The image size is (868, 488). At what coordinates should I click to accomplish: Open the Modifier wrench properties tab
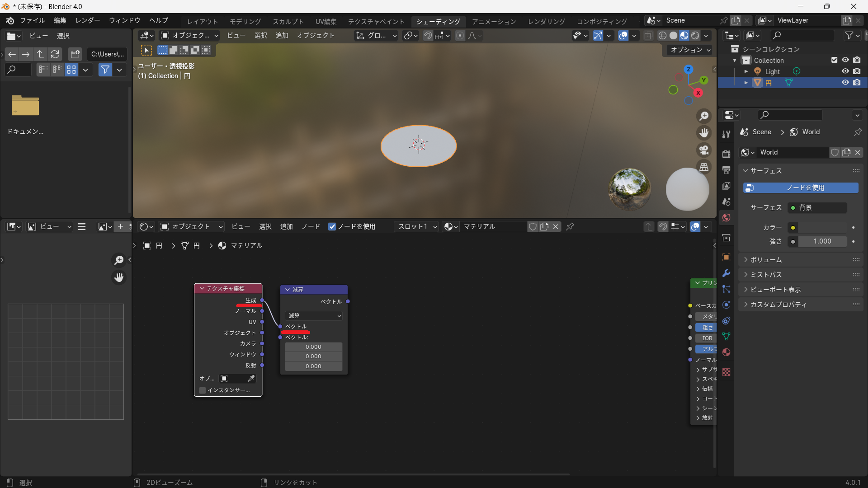tap(726, 273)
